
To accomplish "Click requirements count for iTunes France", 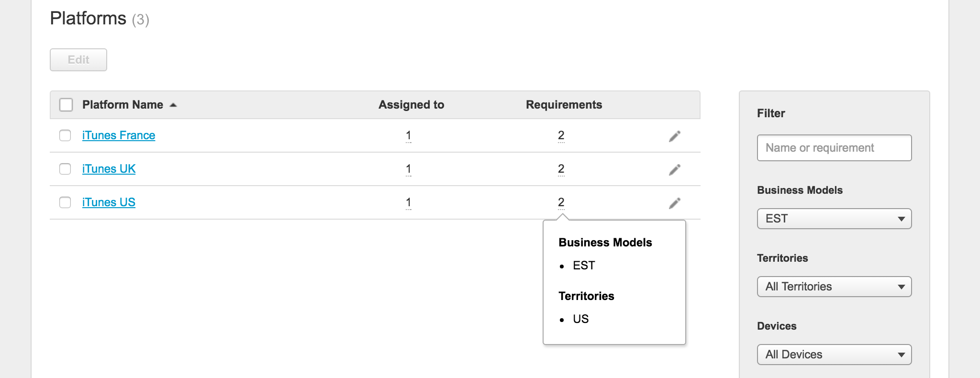I will (561, 136).
